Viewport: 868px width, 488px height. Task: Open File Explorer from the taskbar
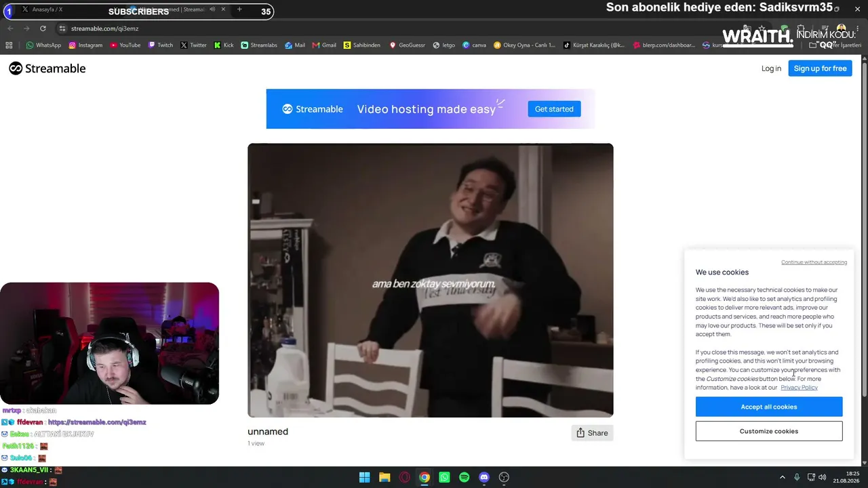(384, 477)
